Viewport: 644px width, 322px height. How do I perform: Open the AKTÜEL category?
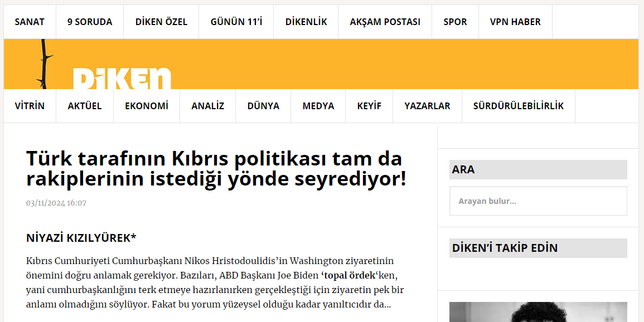pos(85,106)
